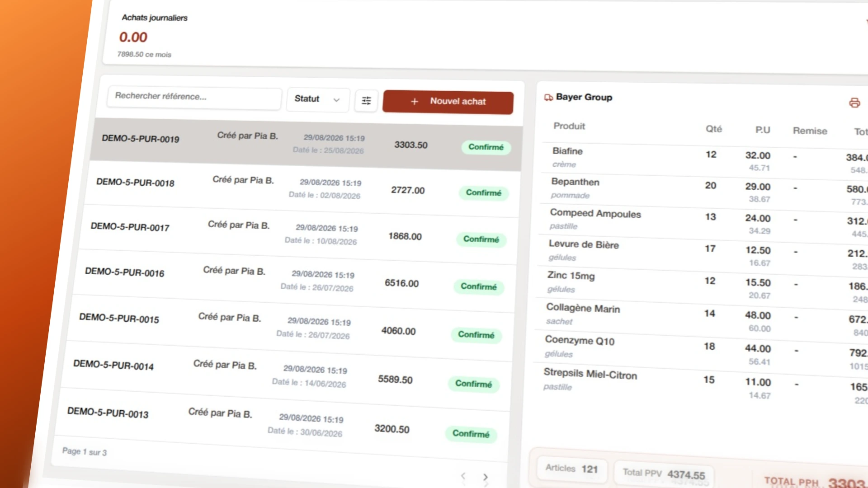Viewport: 868px width, 488px height.
Task: Click the 5589.50 amount
Action: pyautogui.click(x=395, y=380)
